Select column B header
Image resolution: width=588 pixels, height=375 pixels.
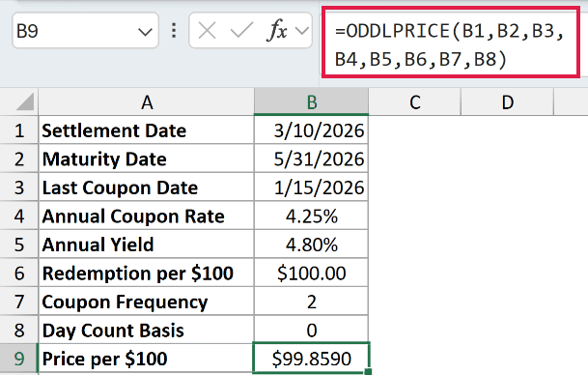coord(312,102)
